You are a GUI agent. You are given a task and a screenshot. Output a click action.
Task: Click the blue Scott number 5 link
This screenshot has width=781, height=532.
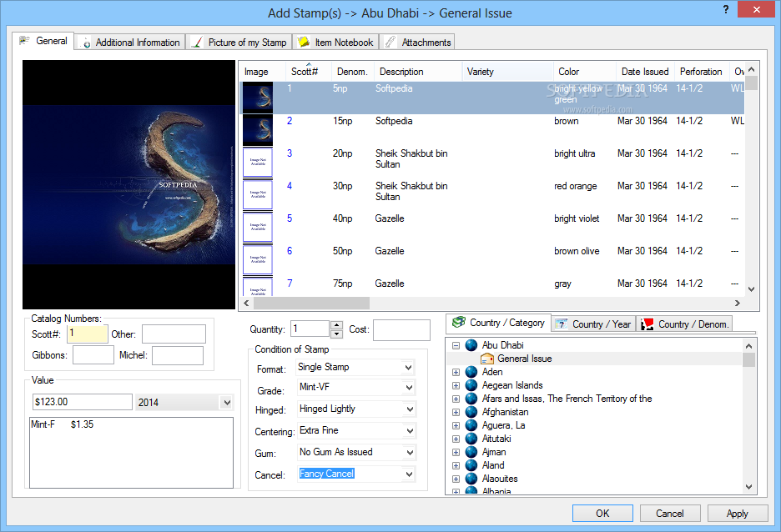tap(290, 218)
